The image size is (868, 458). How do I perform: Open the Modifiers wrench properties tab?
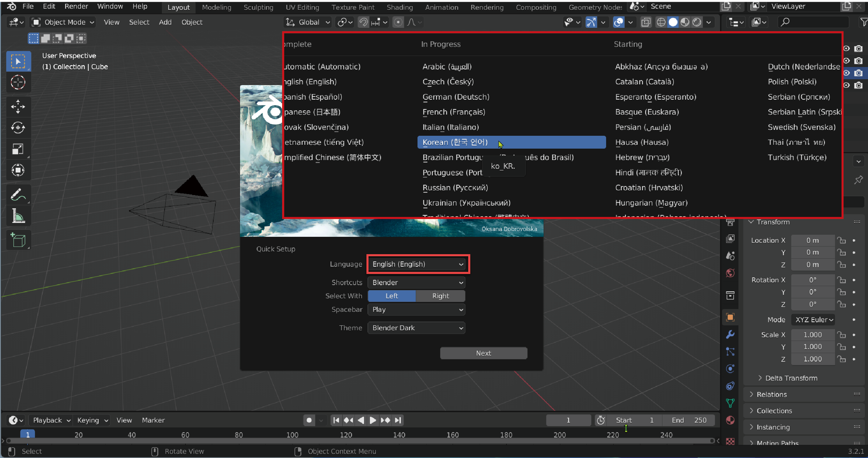(x=730, y=334)
